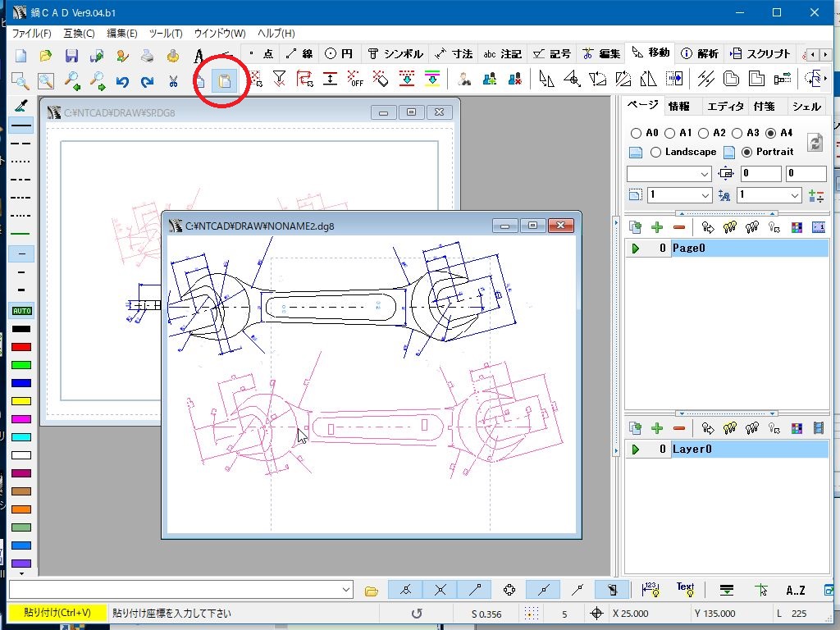This screenshot has width=840, height=630.
Task: Switch to the エディタ panel tab
Action: pos(725,106)
